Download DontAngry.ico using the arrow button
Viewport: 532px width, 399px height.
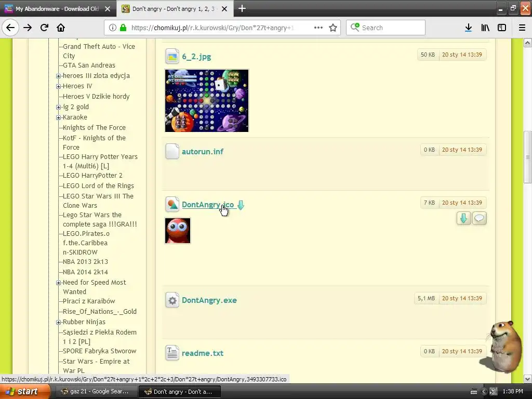tap(463, 218)
